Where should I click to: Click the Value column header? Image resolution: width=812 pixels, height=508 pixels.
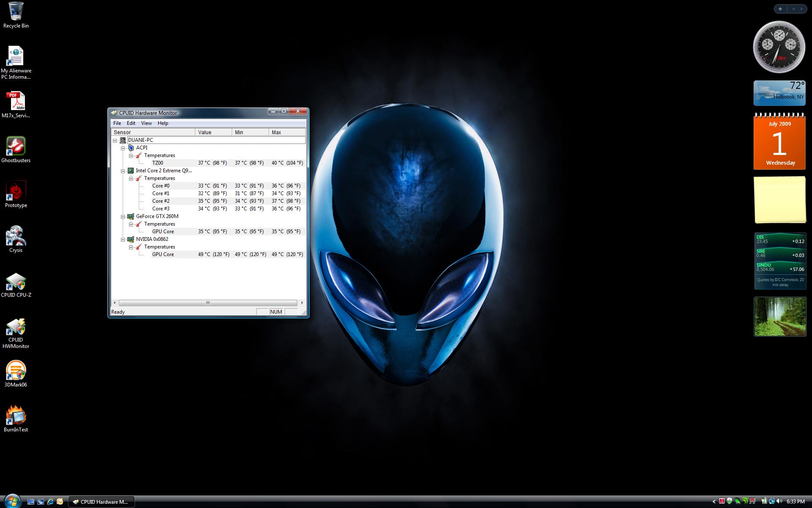click(x=214, y=132)
